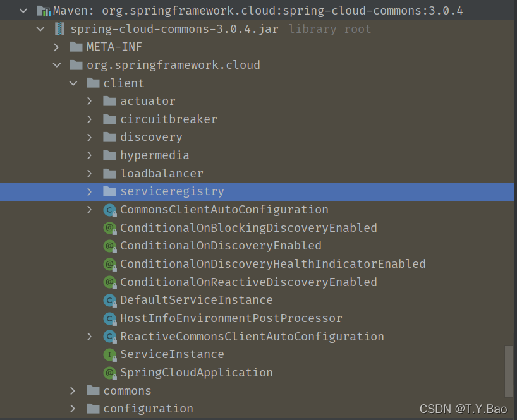Viewport: 517px width, 420px height.
Task: Collapse the spring-cloud-commons-3.0.4.jar node
Action: pos(40,29)
